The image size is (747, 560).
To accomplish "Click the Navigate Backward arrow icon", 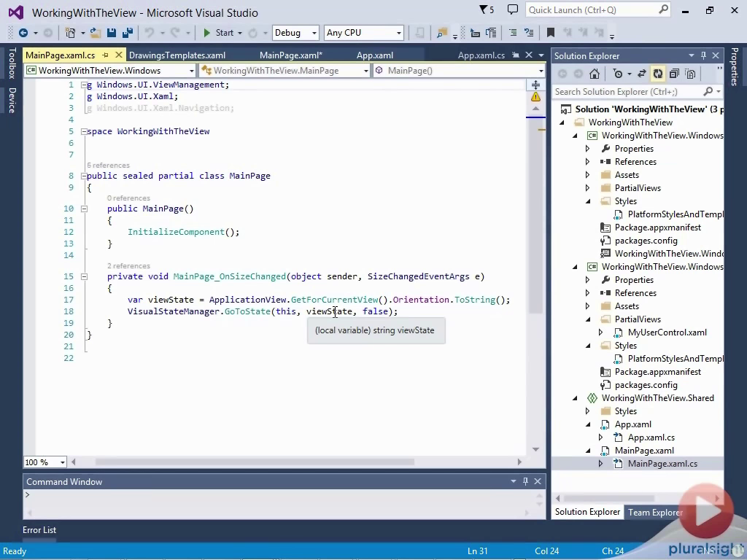I will coord(23,33).
